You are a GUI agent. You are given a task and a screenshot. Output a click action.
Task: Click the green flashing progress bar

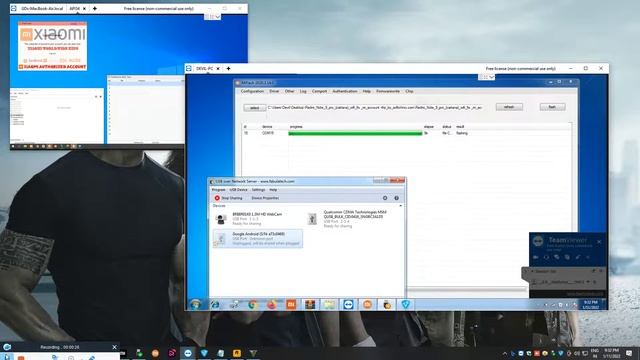pyautogui.click(x=355, y=133)
